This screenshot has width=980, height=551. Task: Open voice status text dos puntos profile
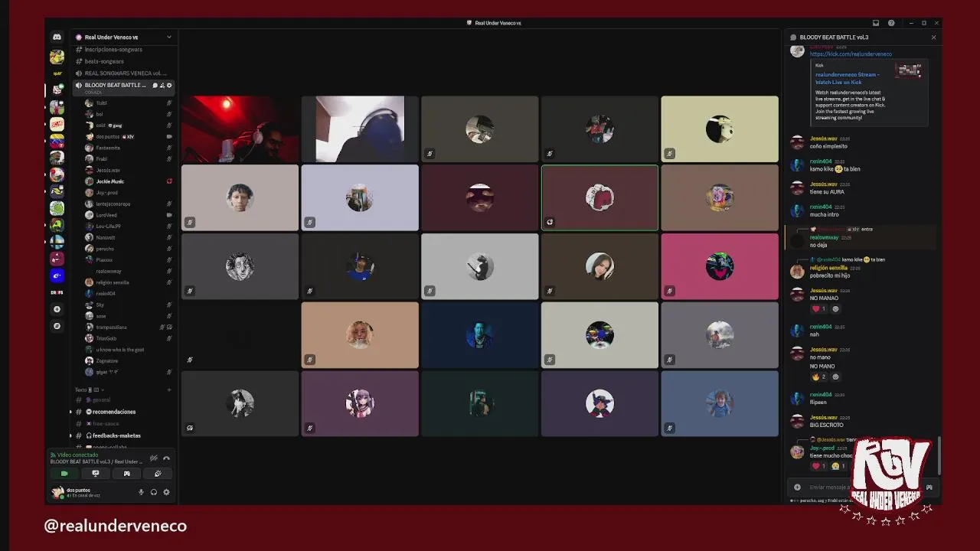pos(83,492)
